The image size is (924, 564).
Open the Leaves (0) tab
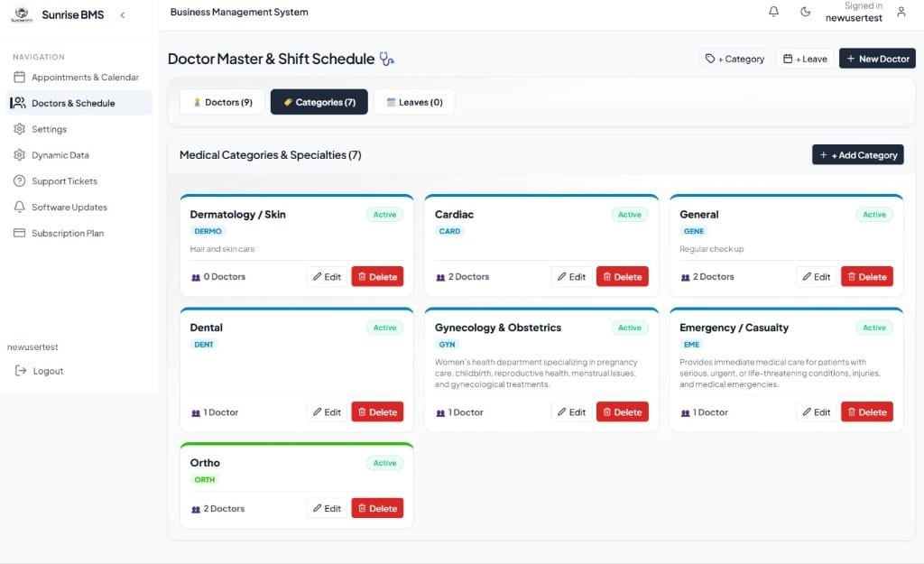click(414, 102)
